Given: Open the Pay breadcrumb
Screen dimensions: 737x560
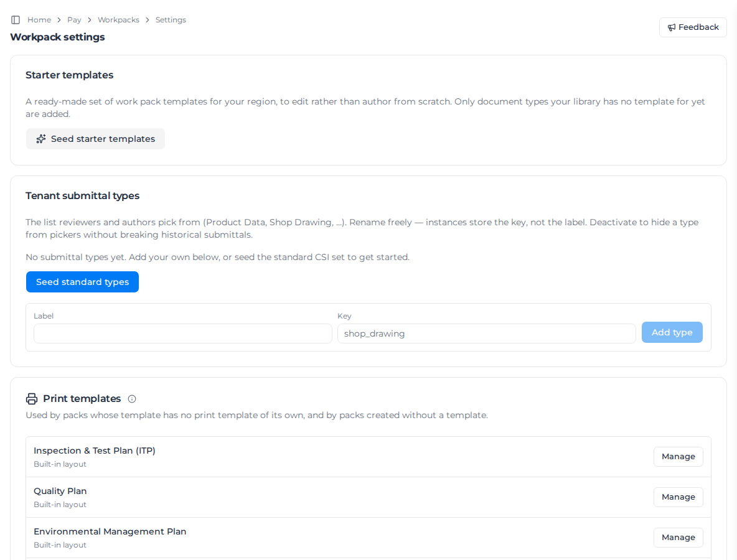Looking at the screenshot, I should click(x=74, y=20).
